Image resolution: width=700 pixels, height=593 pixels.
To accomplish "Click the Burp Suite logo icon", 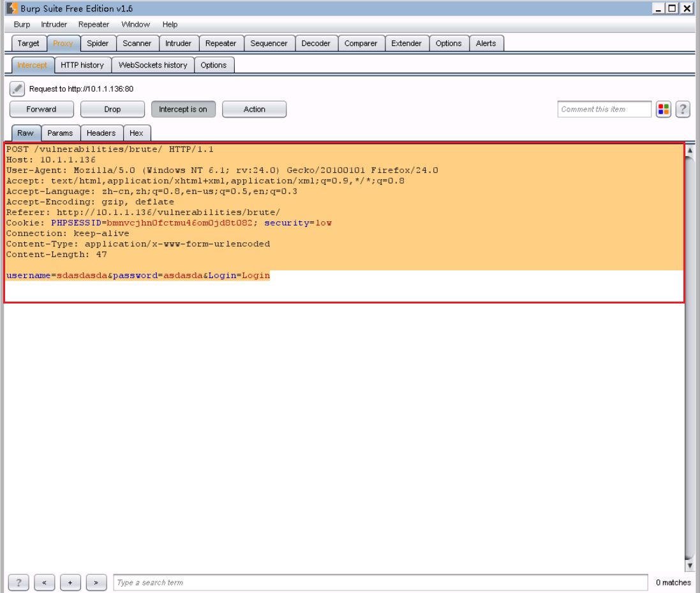I will (12, 8).
